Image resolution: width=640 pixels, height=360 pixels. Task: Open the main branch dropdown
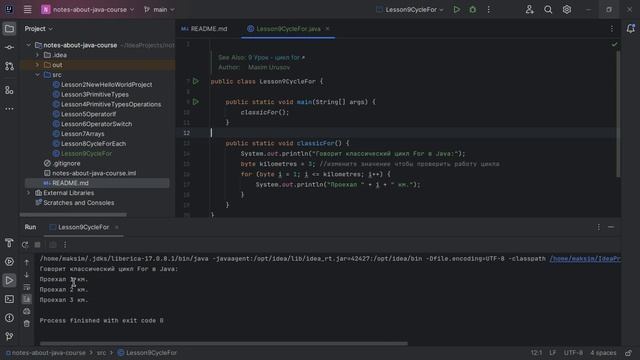pyautogui.click(x=159, y=9)
